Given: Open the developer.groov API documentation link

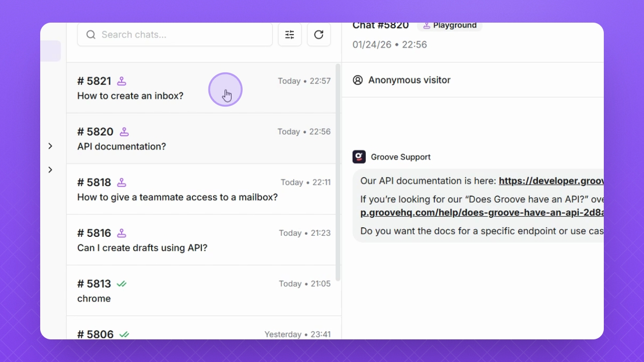Looking at the screenshot, I should point(551,181).
